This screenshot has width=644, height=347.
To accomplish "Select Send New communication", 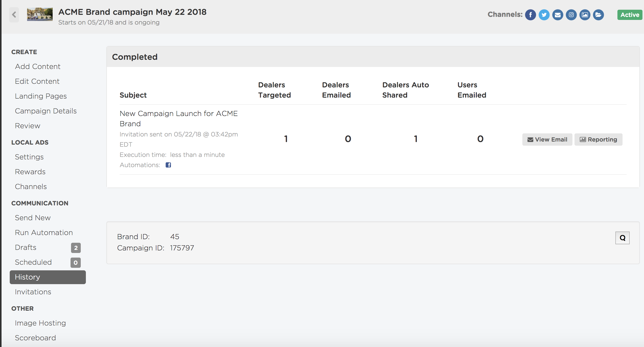I will point(33,218).
